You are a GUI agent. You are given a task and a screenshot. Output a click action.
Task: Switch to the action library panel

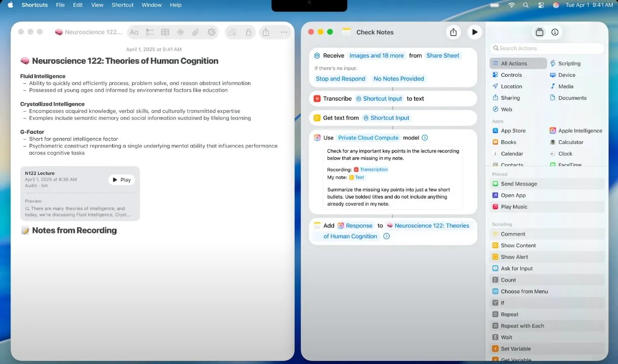[x=540, y=32]
